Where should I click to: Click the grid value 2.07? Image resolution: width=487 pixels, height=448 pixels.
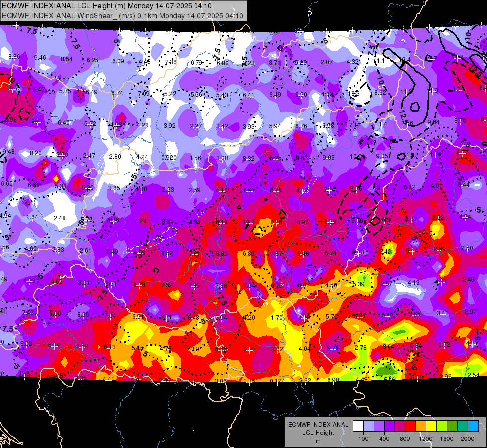click(x=327, y=62)
